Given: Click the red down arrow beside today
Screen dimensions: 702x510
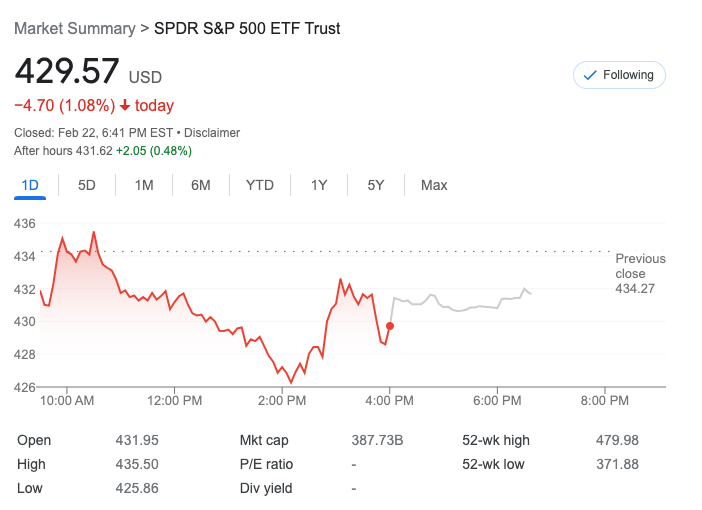Looking at the screenshot, I should [125, 106].
